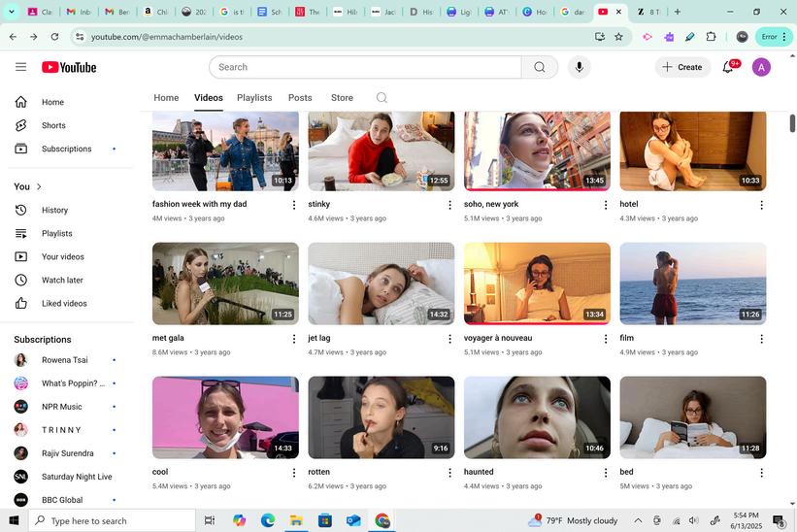
Task: Search within channel using magnifier icon
Action: pos(382,98)
